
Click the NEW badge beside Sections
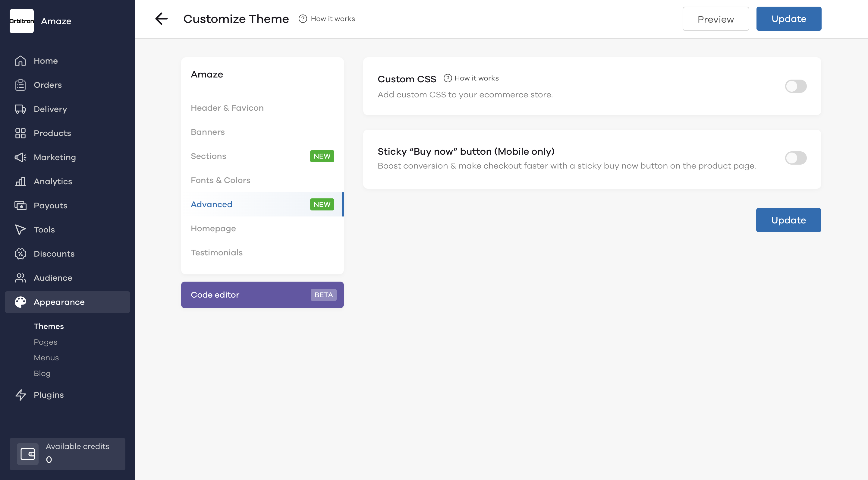[322, 156]
